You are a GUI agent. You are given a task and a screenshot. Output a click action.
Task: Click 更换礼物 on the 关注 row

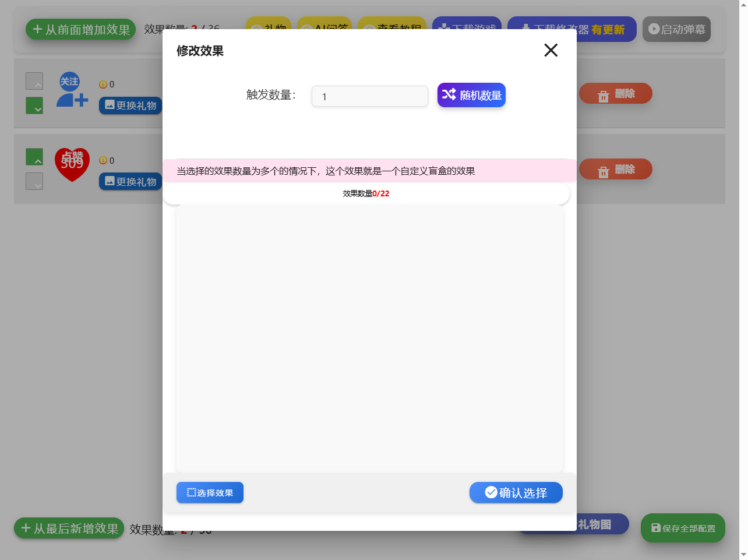130,105
